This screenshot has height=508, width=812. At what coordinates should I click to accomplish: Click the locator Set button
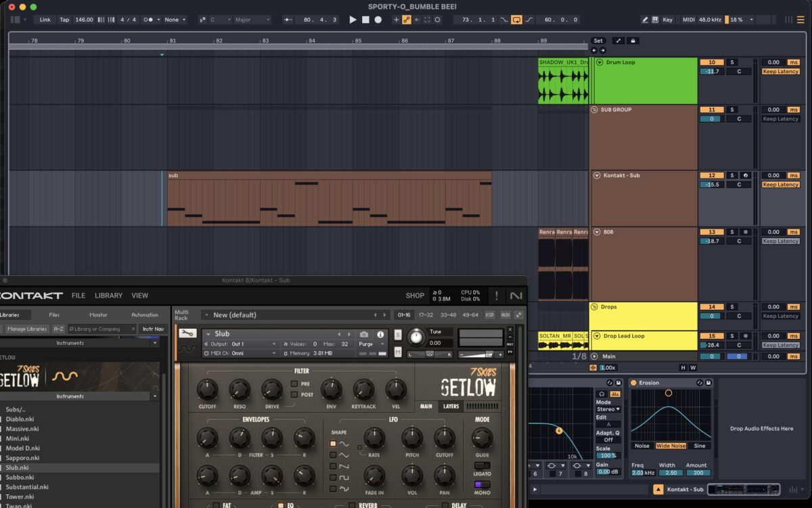pos(598,41)
